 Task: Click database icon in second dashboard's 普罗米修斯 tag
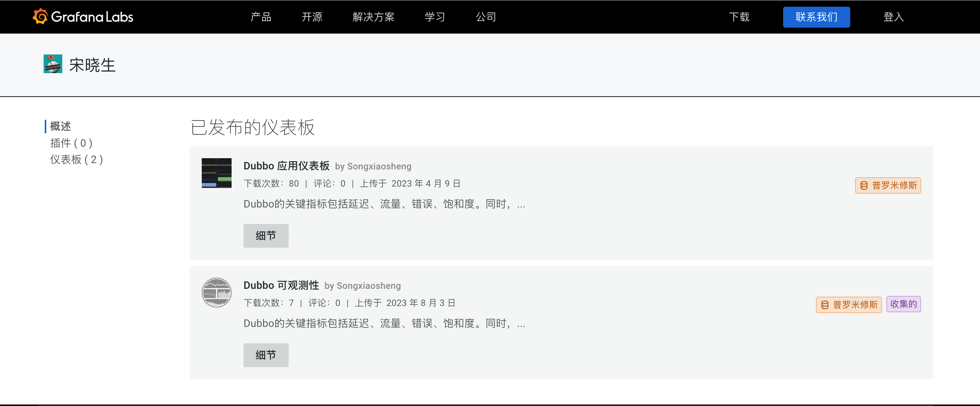(x=824, y=305)
